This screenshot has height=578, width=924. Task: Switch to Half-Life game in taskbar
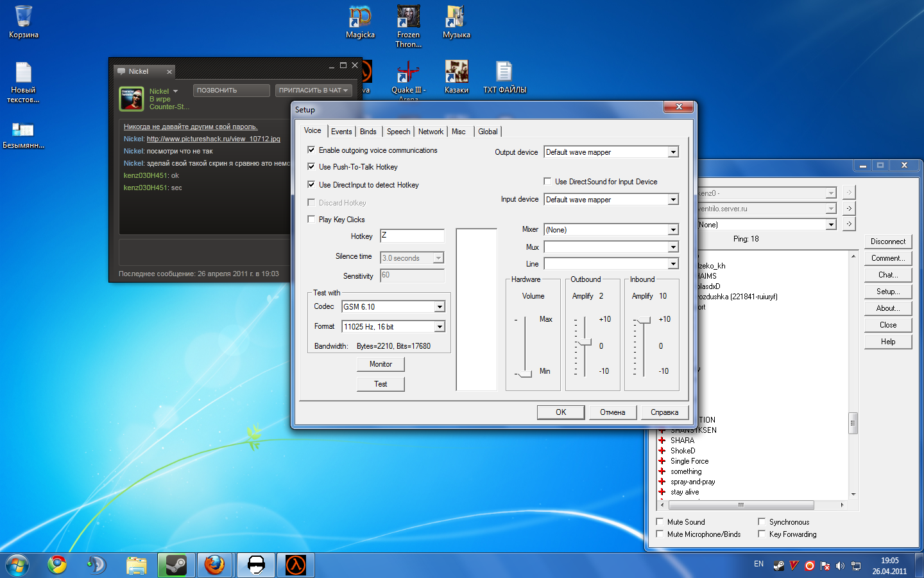pyautogui.click(x=295, y=565)
